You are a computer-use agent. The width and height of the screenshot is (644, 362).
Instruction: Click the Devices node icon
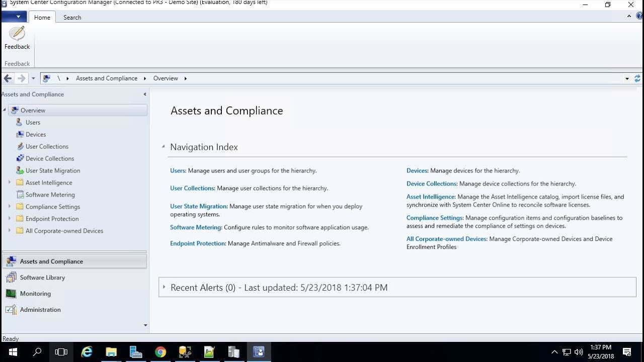click(x=20, y=134)
